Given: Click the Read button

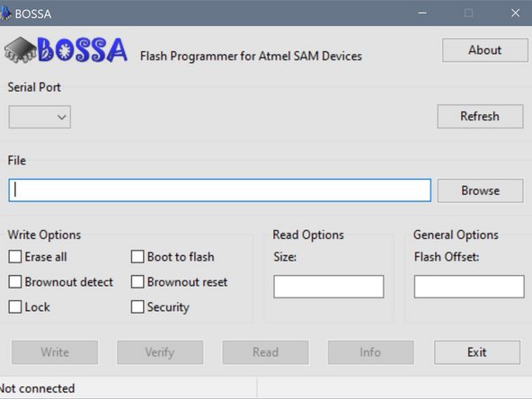Looking at the screenshot, I should (x=266, y=352).
